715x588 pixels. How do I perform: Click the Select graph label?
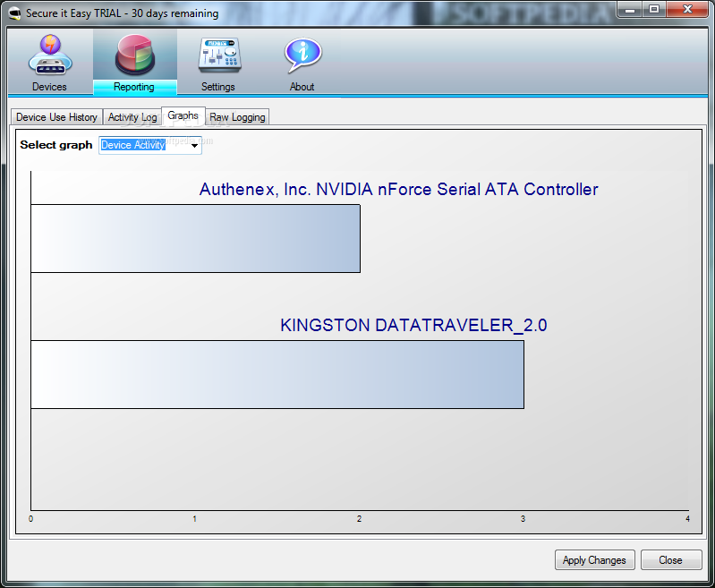pos(56,145)
